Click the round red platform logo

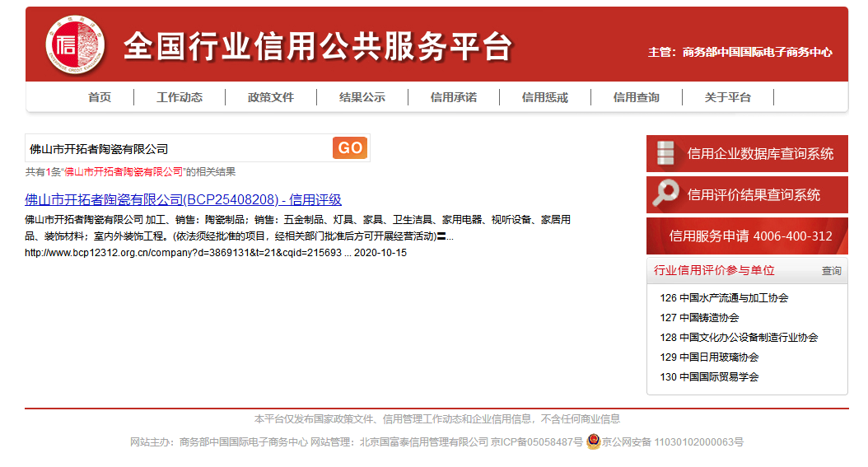tap(75, 44)
